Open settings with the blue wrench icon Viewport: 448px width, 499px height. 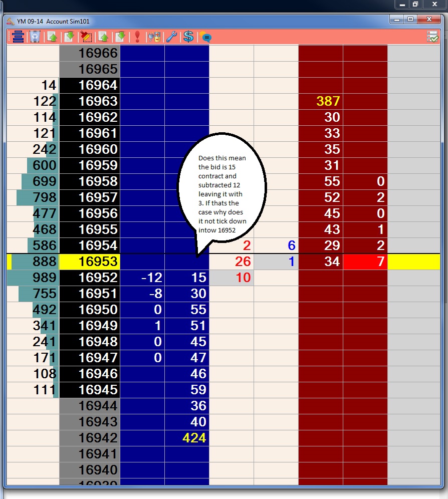[171, 37]
